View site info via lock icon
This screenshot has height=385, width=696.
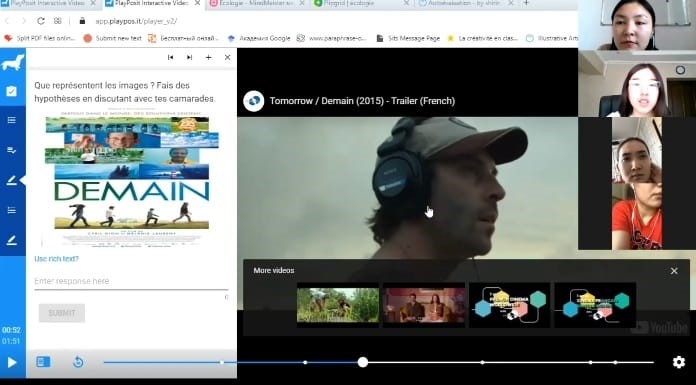[82, 21]
